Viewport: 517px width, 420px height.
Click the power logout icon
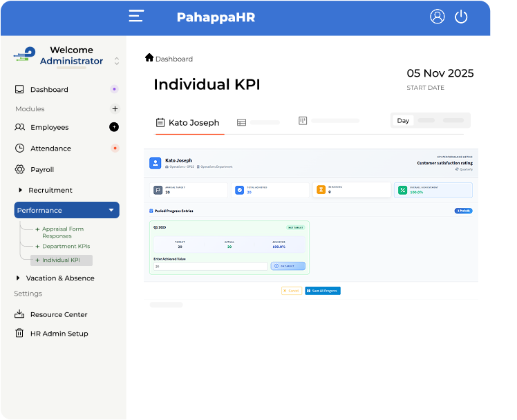[461, 17]
